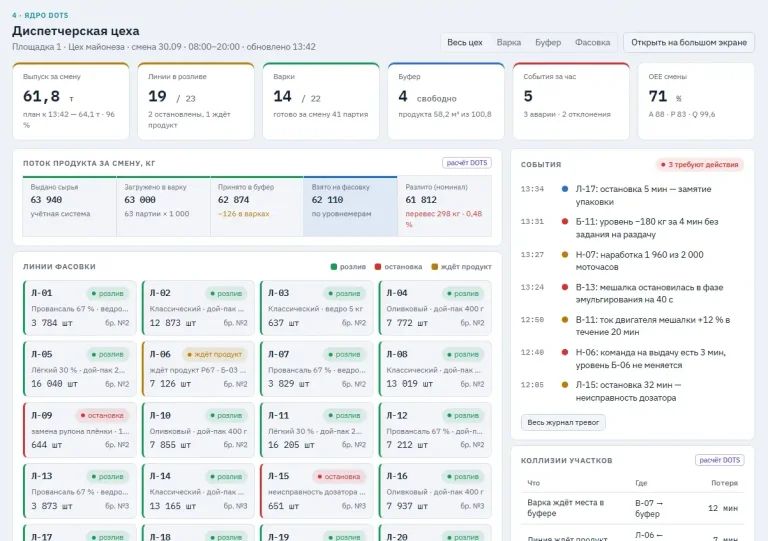Open line card Л-06 waiting for product
This screenshot has height=541, width=768.
[x=198, y=369]
